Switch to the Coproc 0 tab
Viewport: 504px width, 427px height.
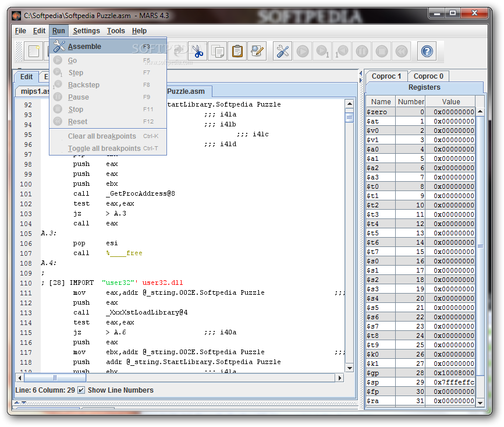click(x=428, y=76)
